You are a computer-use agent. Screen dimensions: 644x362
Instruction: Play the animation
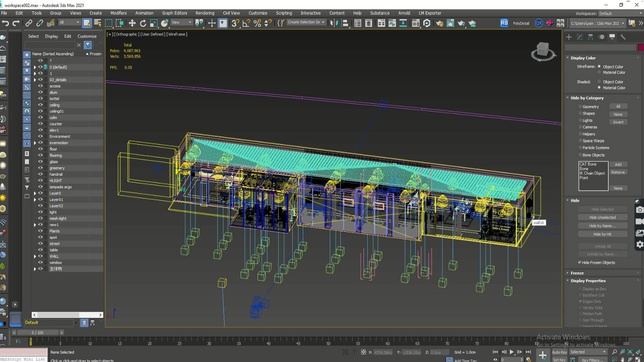click(x=512, y=352)
